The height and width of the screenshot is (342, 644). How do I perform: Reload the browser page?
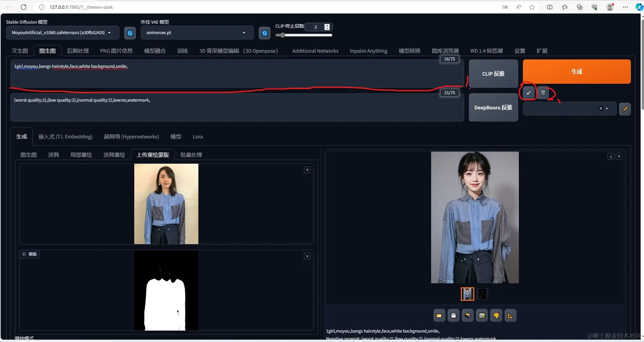tap(24, 7)
